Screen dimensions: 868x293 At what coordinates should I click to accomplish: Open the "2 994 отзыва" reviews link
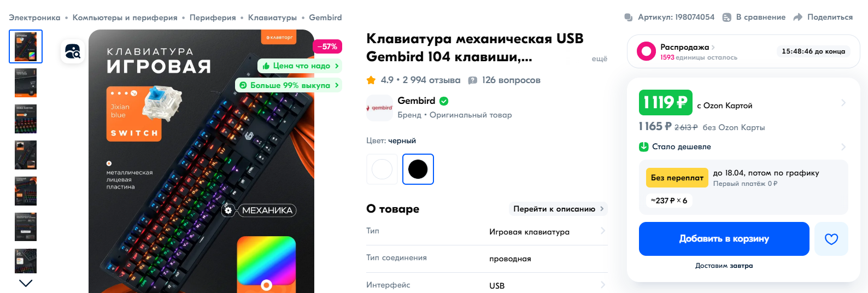click(432, 80)
